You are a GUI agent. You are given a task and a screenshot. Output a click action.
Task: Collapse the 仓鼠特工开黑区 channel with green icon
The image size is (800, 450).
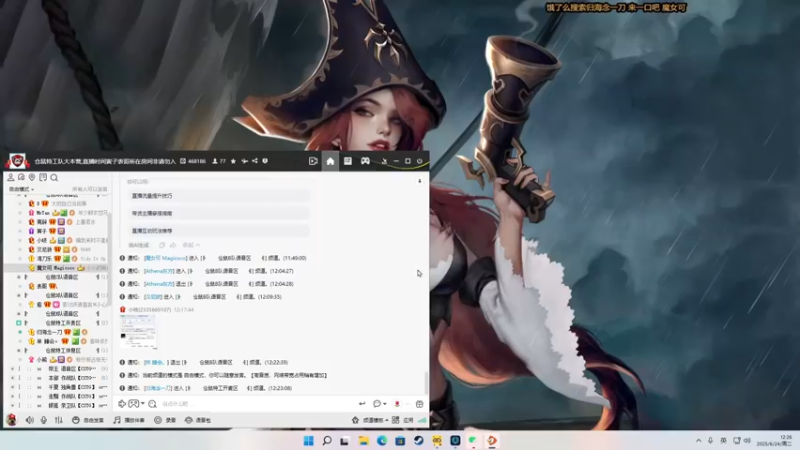tap(19, 323)
